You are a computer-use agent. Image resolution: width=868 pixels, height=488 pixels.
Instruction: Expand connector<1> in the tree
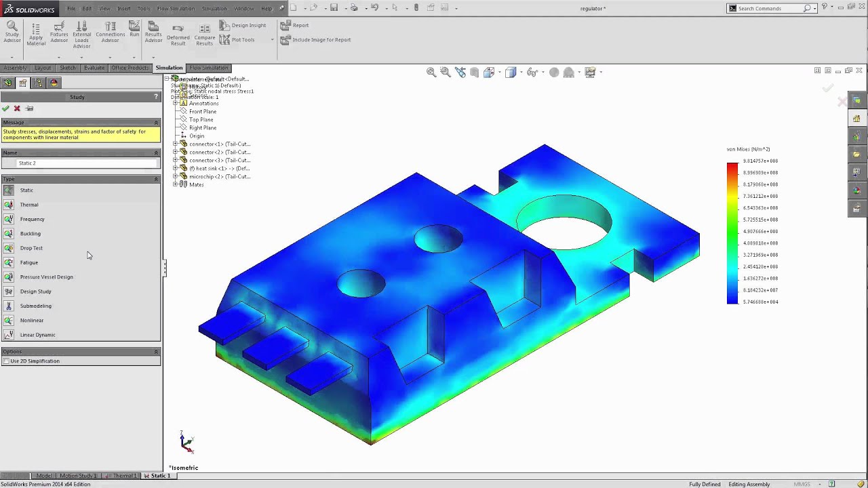tap(175, 144)
